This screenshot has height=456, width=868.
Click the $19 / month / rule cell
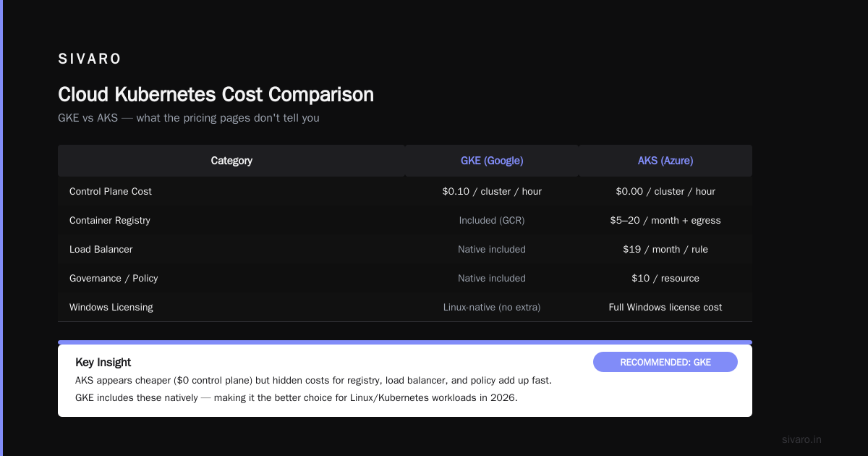[665, 249]
